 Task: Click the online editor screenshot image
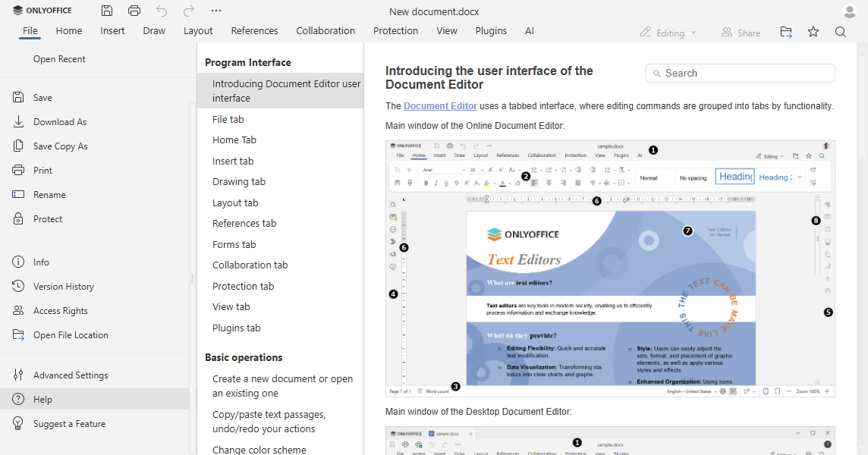click(610, 268)
